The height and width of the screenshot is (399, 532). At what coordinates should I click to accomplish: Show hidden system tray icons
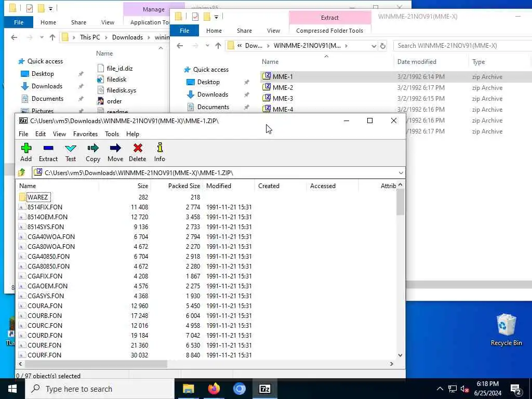440,389
